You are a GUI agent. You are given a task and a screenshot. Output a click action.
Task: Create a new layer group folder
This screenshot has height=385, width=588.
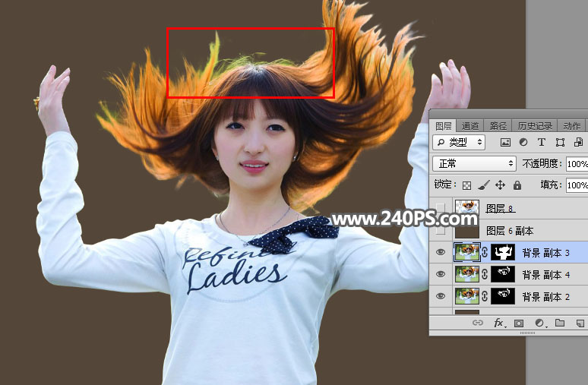(x=559, y=323)
